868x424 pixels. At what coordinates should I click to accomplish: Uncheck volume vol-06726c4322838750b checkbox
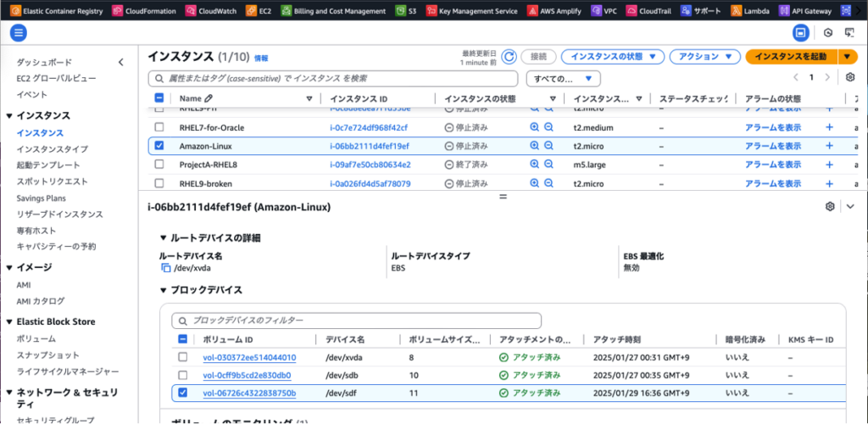pyautogui.click(x=183, y=393)
